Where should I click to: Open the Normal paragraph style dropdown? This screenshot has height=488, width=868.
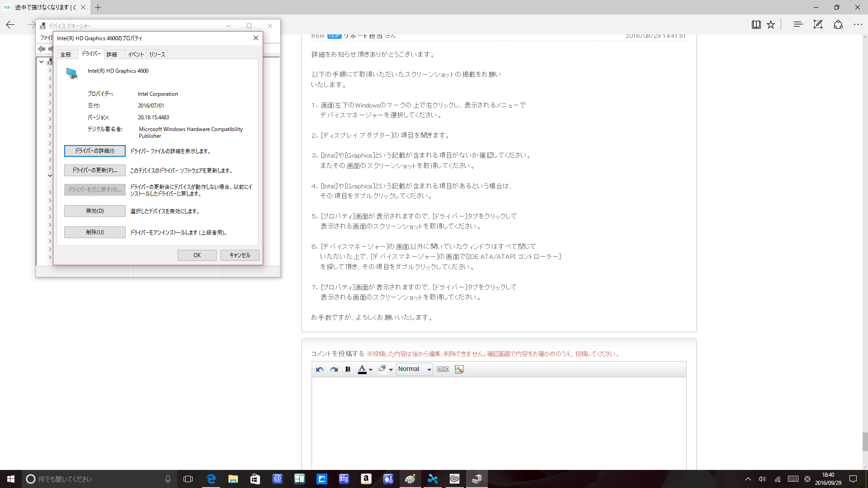click(x=414, y=369)
